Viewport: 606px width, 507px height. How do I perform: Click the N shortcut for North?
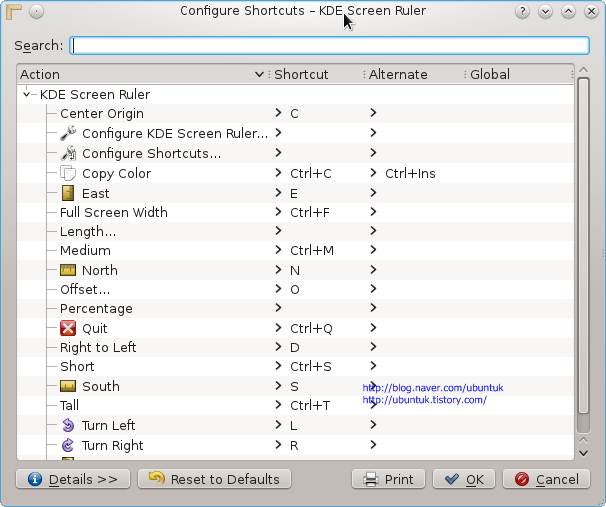click(295, 271)
